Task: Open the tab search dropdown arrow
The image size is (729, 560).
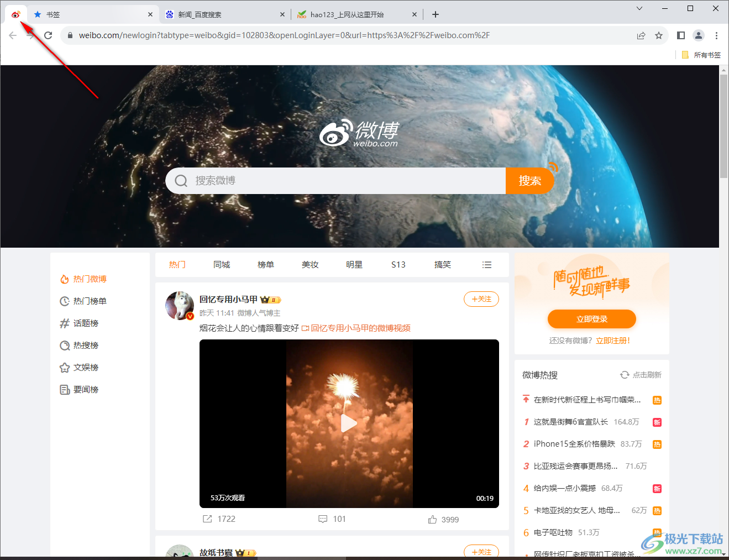Action: [639, 8]
